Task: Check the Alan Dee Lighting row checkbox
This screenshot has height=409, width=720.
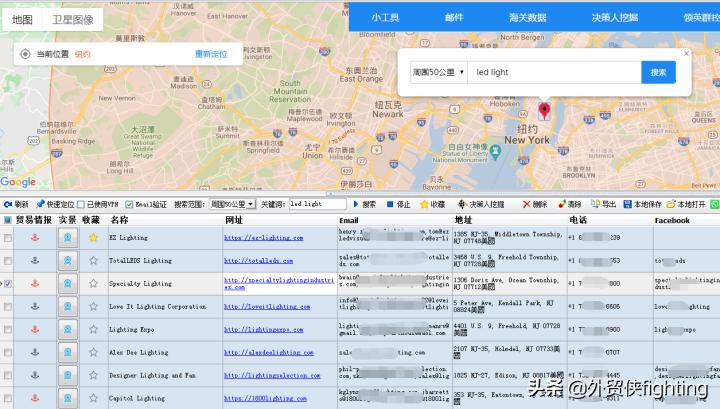Action: point(8,353)
